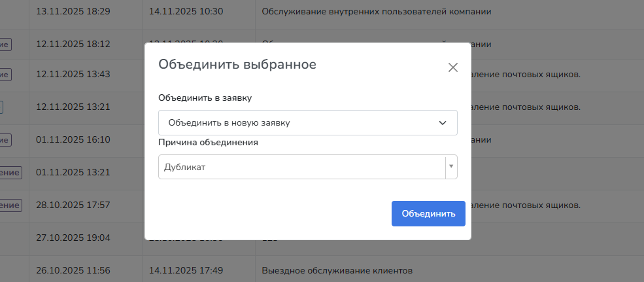The image size is (644, 282).
Task: Click the 27.10.2025 19:04 date cell
Action: tap(73, 237)
